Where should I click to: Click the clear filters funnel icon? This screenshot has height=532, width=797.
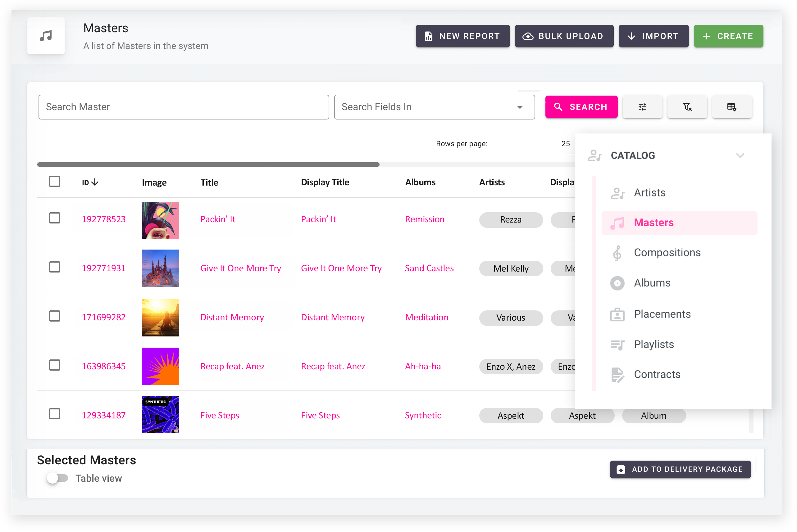pos(687,107)
